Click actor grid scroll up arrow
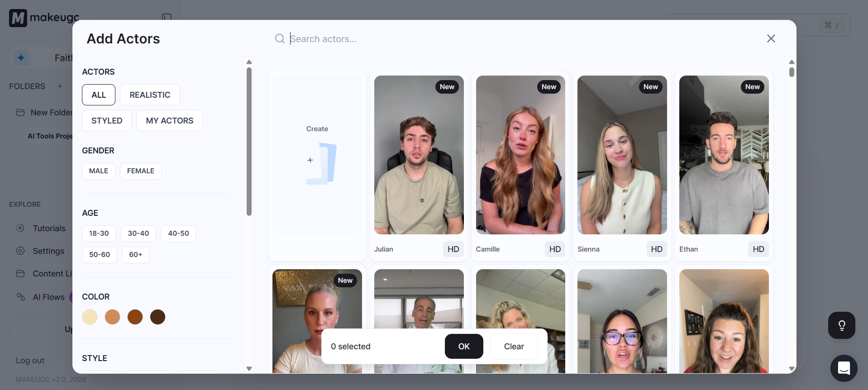Viewport: 868px width, 390px height. tap(792, 62)
